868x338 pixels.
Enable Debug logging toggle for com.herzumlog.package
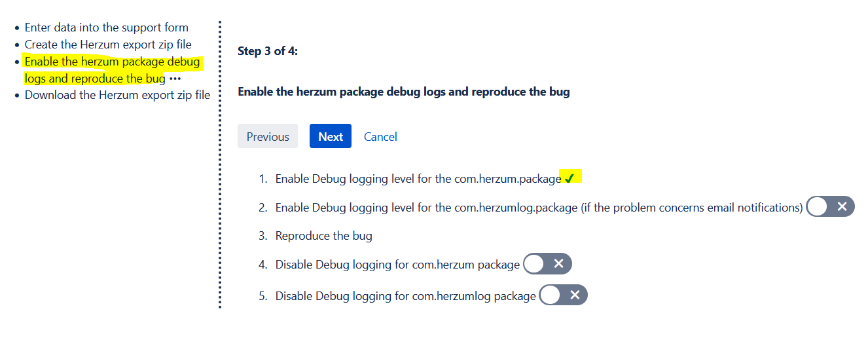(x=830, y=207)
